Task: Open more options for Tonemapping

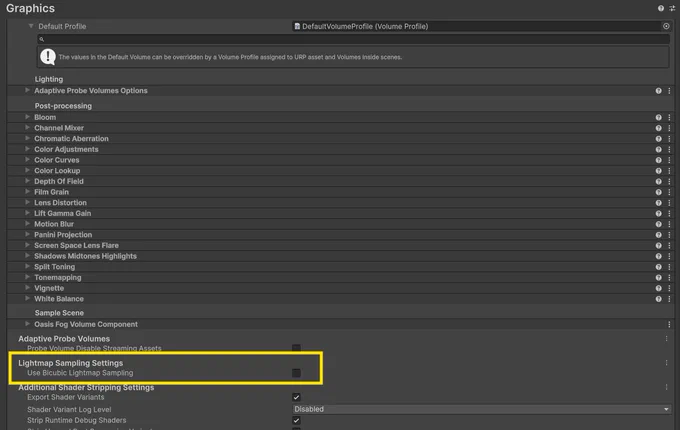Action: [669, 277]
